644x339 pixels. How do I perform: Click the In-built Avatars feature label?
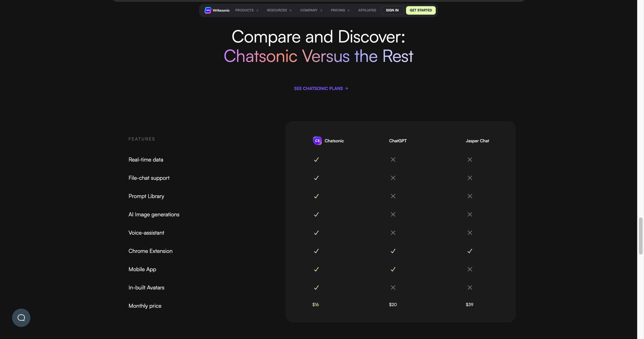coord(146,288)
